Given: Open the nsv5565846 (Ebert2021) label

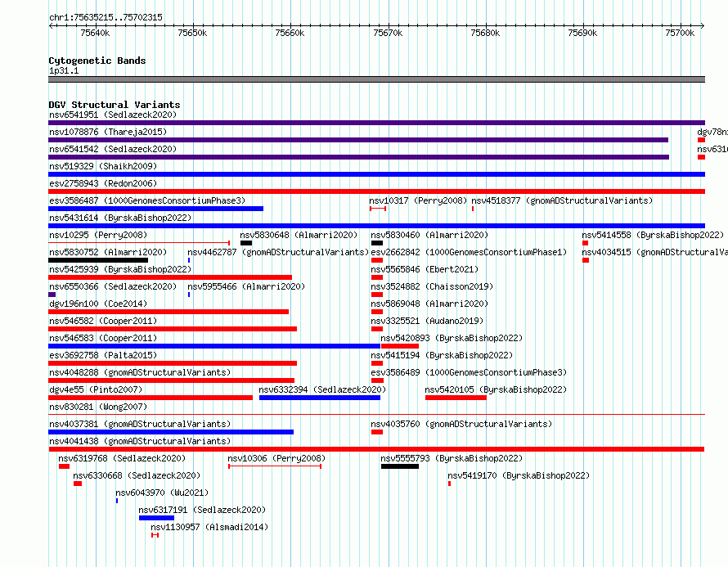Looking at the screenshot, I should [x=425, y=269].
